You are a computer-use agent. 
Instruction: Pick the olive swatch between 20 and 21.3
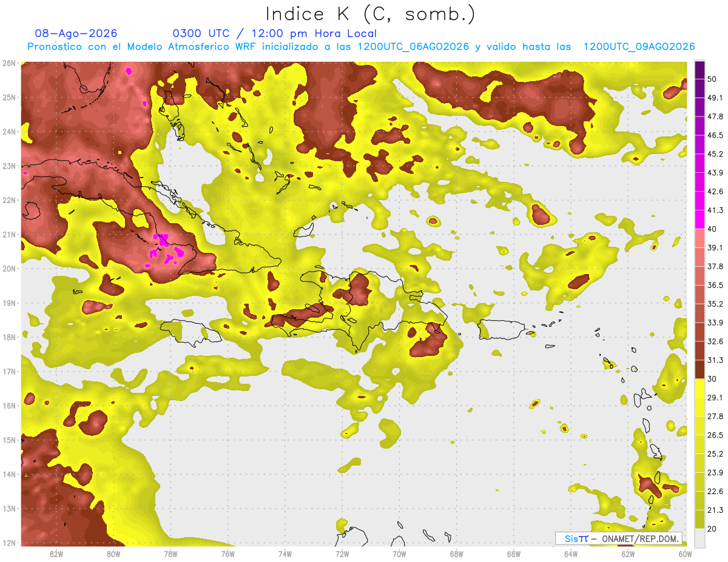pos(700,520)
